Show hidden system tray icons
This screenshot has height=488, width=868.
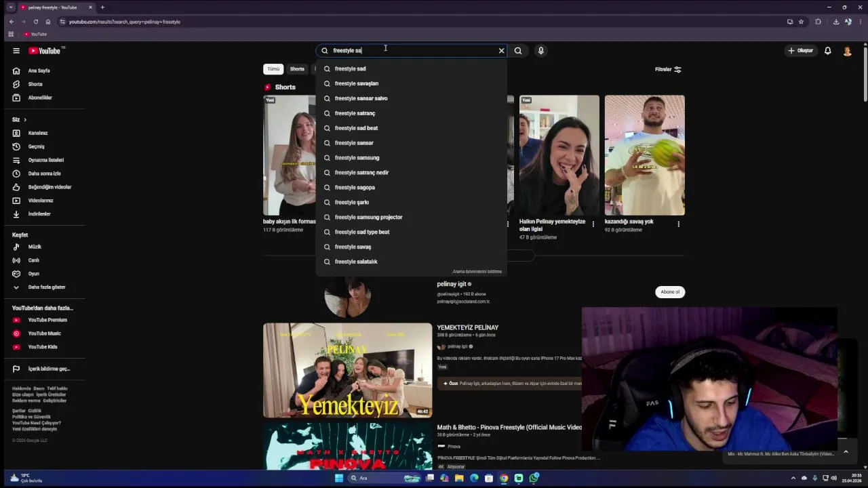pos(793,478)
